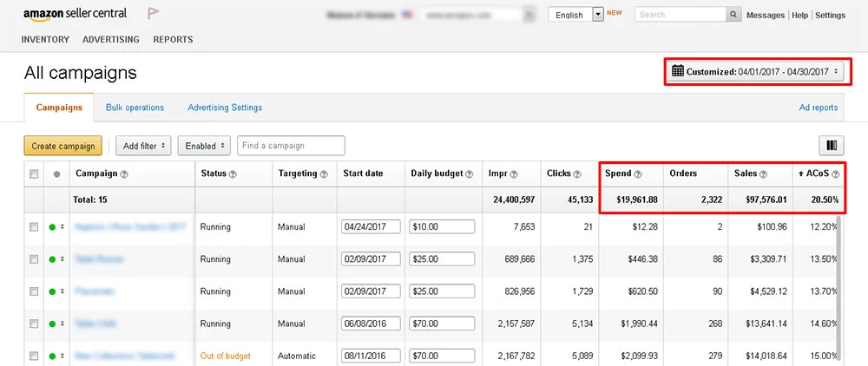Edit the 06/08/2016 start date field

371,324
